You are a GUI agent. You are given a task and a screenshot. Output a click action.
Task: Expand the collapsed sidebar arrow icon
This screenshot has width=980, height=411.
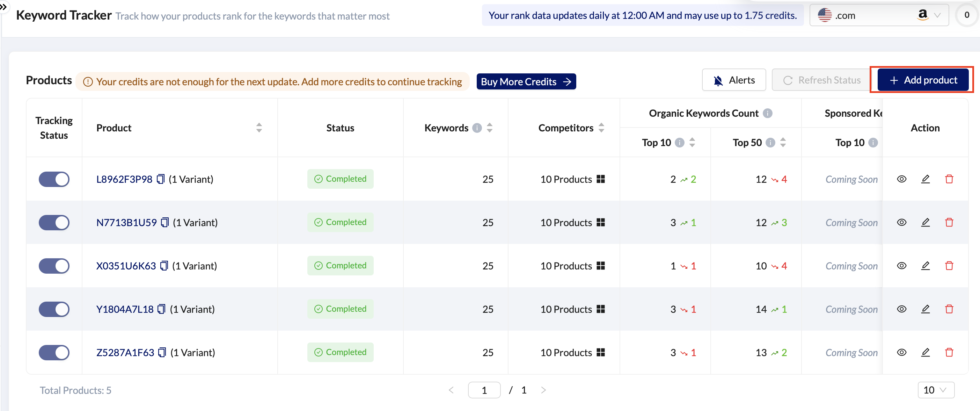(3, 7)
